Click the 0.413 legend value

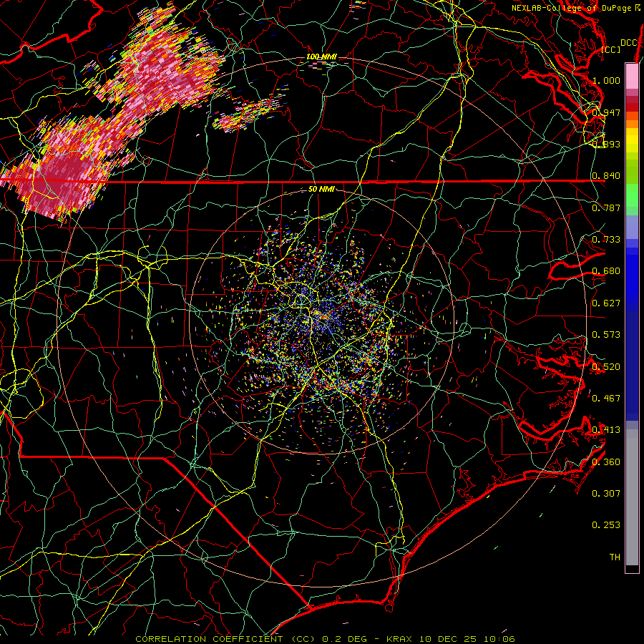(x=606, y=430)
